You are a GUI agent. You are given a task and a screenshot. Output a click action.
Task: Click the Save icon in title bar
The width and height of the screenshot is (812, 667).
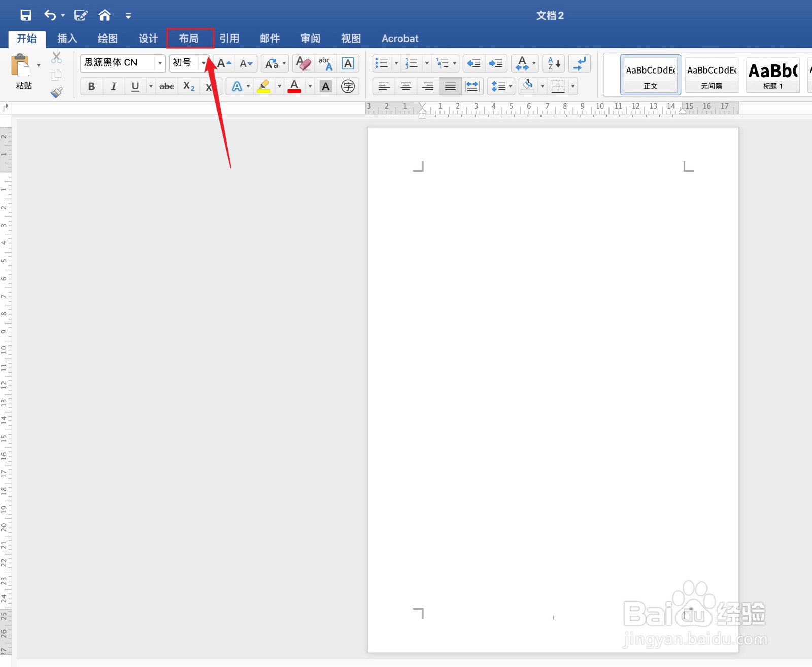coord(25,15)
